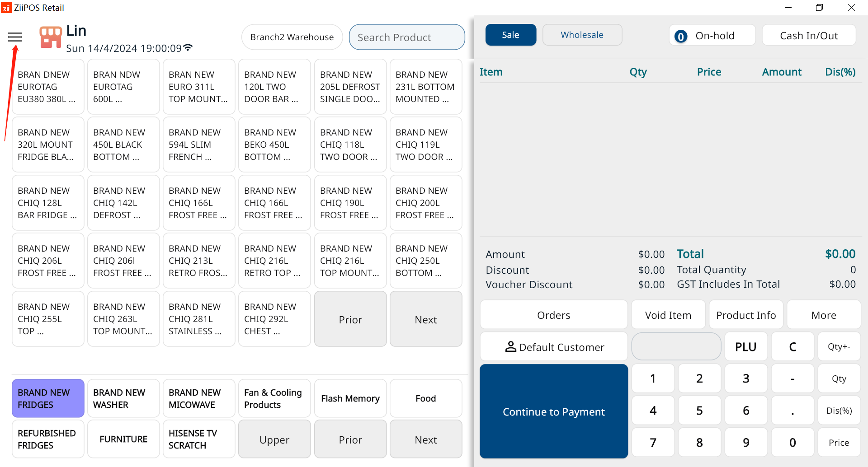Add BRAN NEW EURO 311L TOP MOUNT product

pos(199,87)
